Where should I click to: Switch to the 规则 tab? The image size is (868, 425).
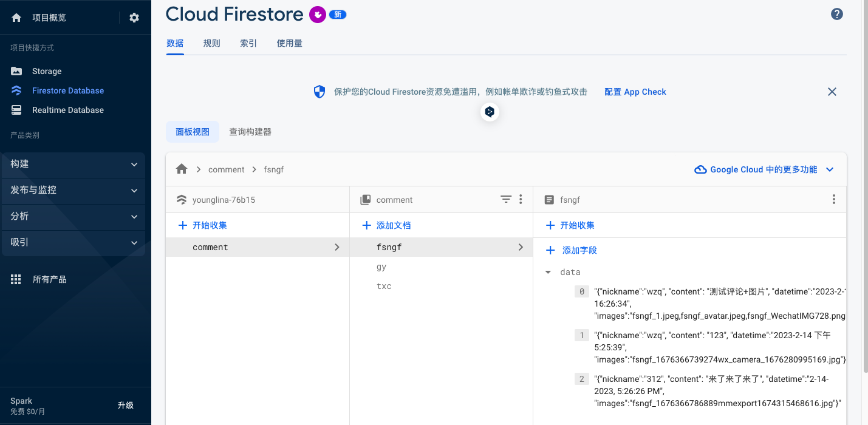pos(211,43)
